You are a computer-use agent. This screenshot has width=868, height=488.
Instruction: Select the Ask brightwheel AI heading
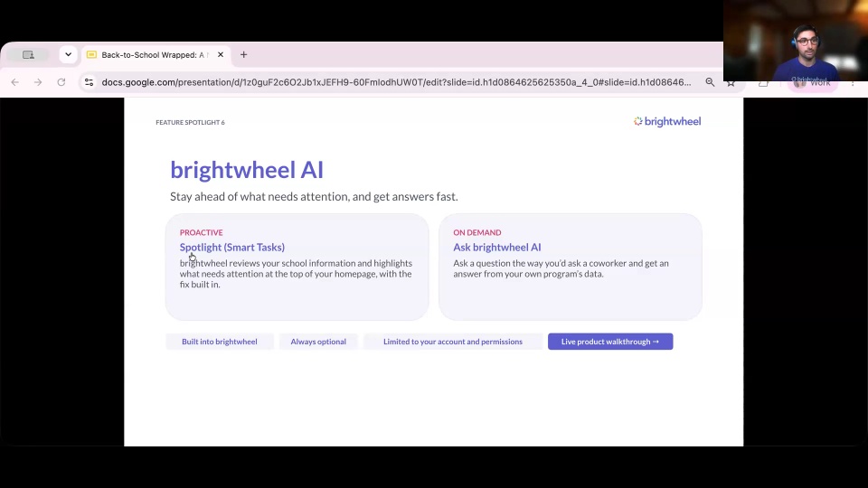(497, 248)
